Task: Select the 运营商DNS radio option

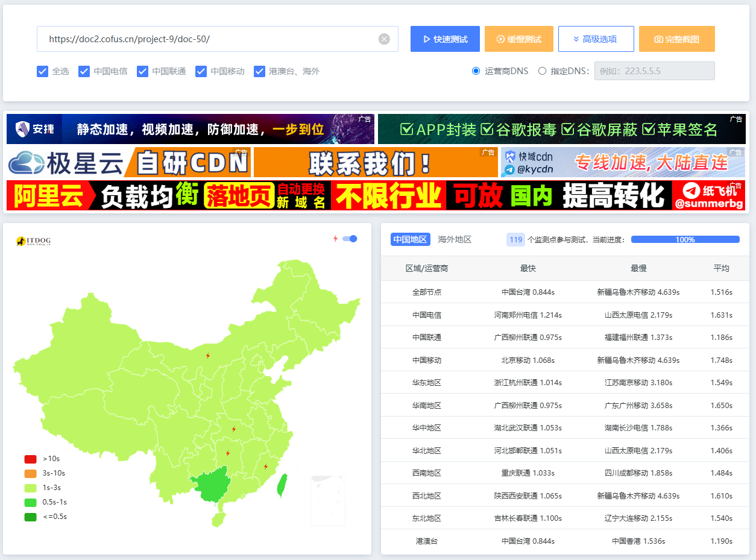Action: coord(476,71)
